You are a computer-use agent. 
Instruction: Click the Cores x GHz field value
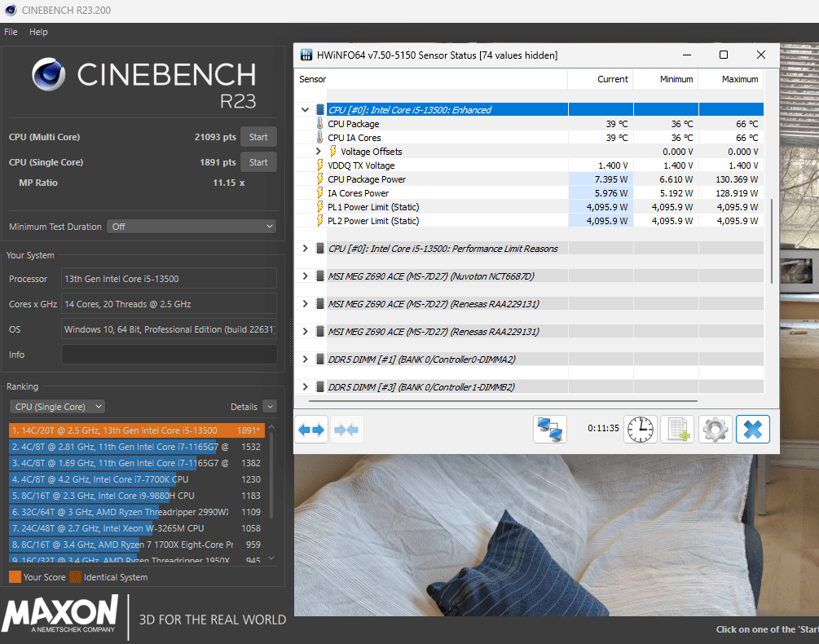tap(169, 304)
